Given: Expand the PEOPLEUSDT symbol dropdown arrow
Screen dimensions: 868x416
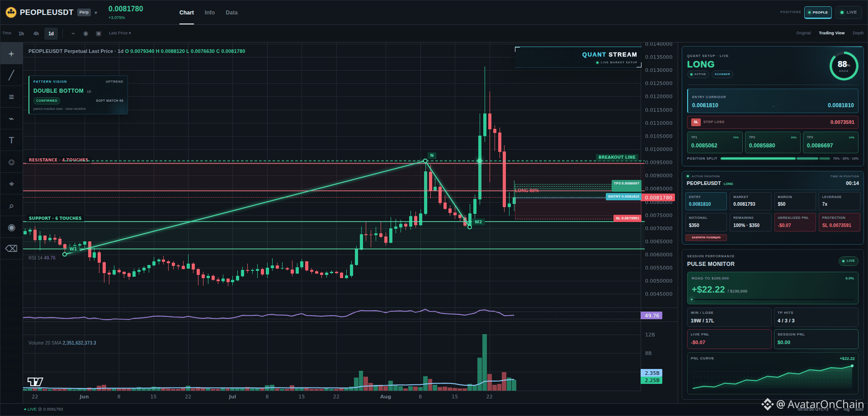Looking at the screenshot, I should 96,13.
